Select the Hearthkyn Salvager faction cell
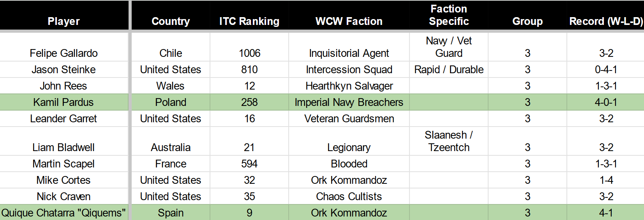644x220 pixels. click(x=349, y=86)
